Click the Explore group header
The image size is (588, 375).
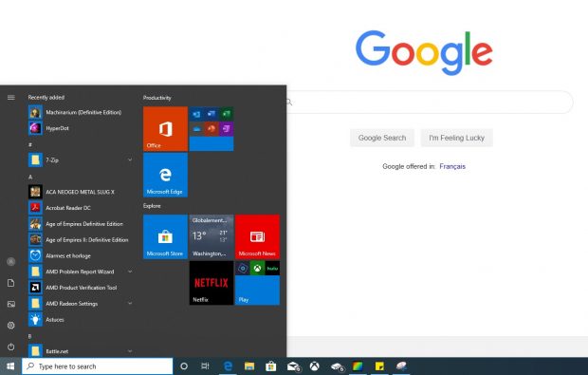tap(152, 206)
